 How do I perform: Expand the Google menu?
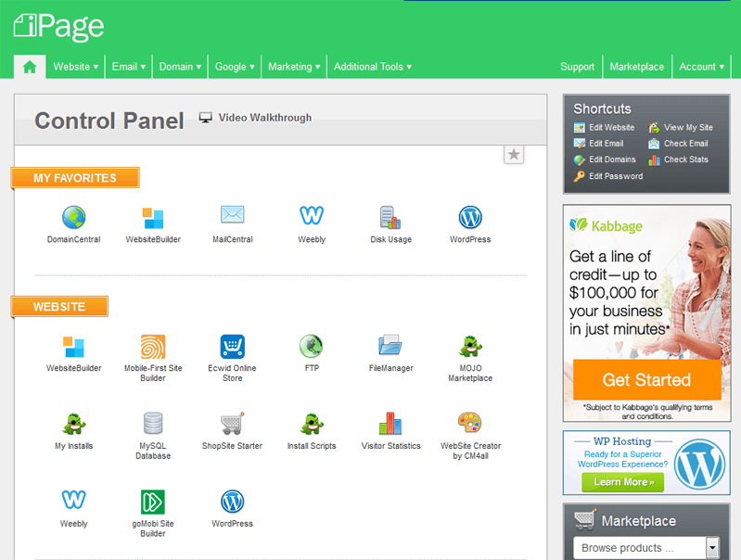click(235, 67)
